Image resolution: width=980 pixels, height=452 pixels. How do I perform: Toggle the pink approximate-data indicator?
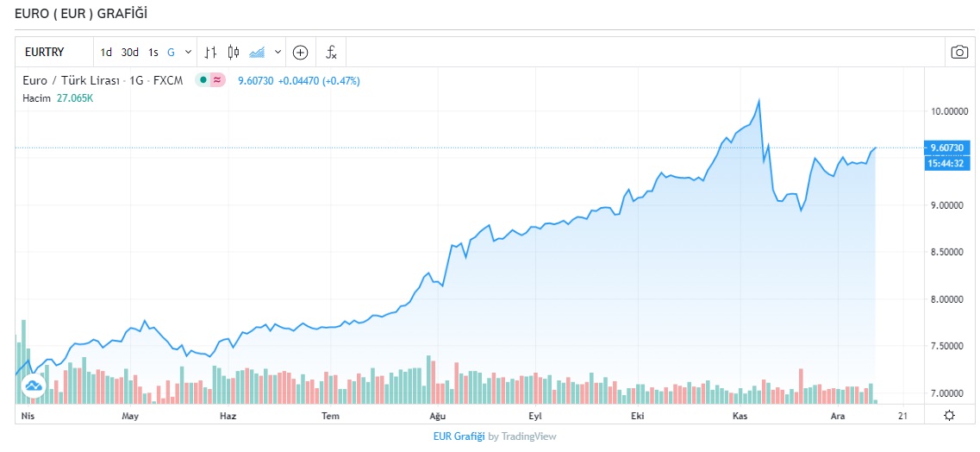click(x=217, y=80)
